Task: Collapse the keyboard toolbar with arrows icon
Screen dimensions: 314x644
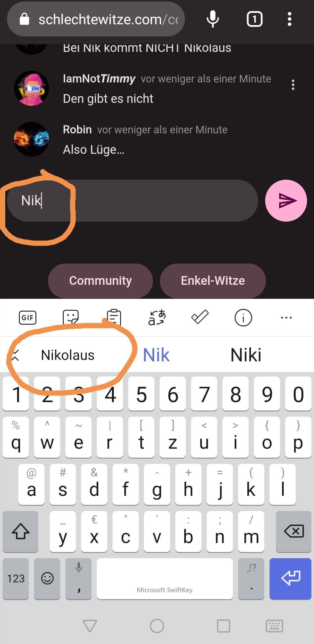Action: (15, 355)
